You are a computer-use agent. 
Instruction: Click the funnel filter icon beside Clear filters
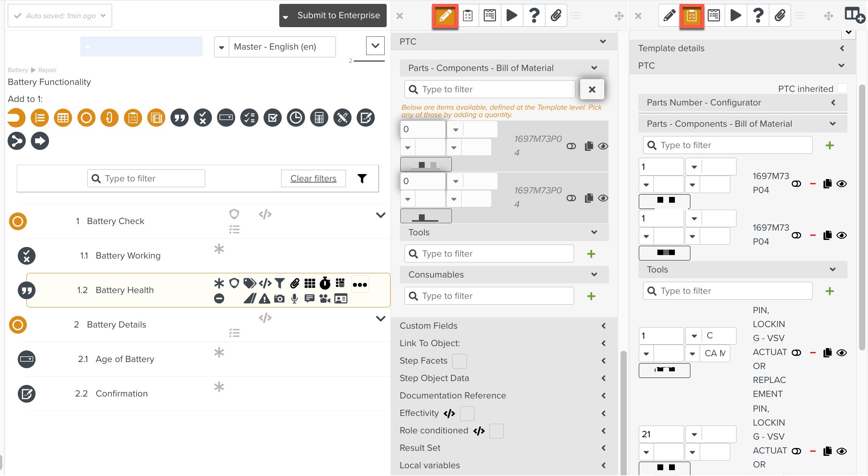[x=362, y=178]
